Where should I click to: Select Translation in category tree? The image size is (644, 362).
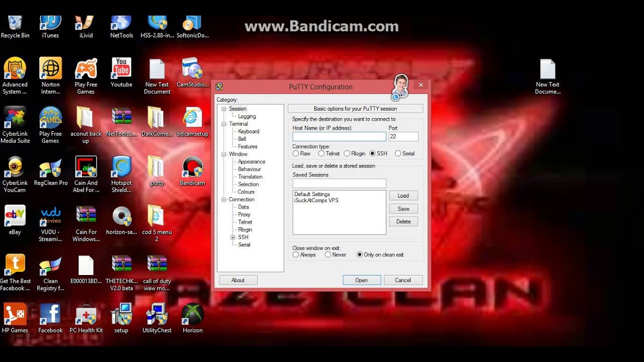(x=250, y=176)
